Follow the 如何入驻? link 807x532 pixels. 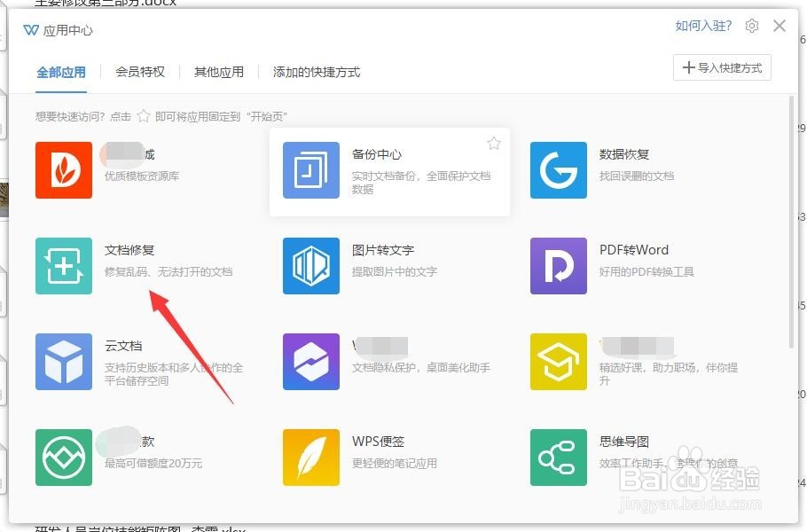[703, 26]
